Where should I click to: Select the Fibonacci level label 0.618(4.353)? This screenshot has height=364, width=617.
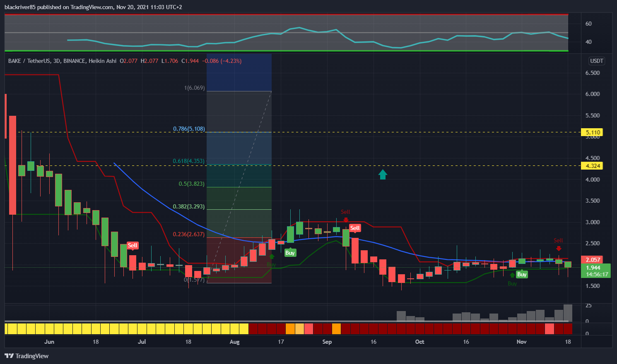click(189, 161)
